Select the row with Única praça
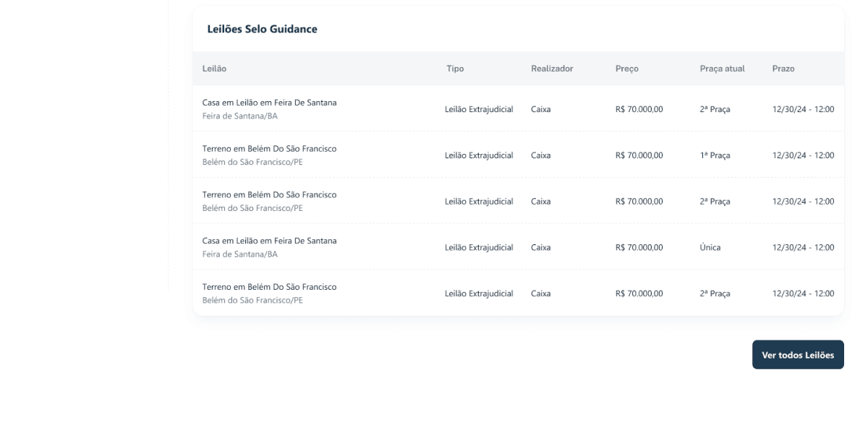Viewport: 868px width, 422px height. pos(519,247)
